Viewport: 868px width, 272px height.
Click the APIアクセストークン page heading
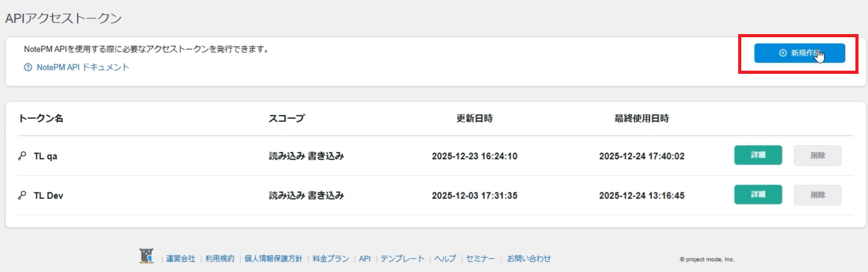(x=63, y=18)
